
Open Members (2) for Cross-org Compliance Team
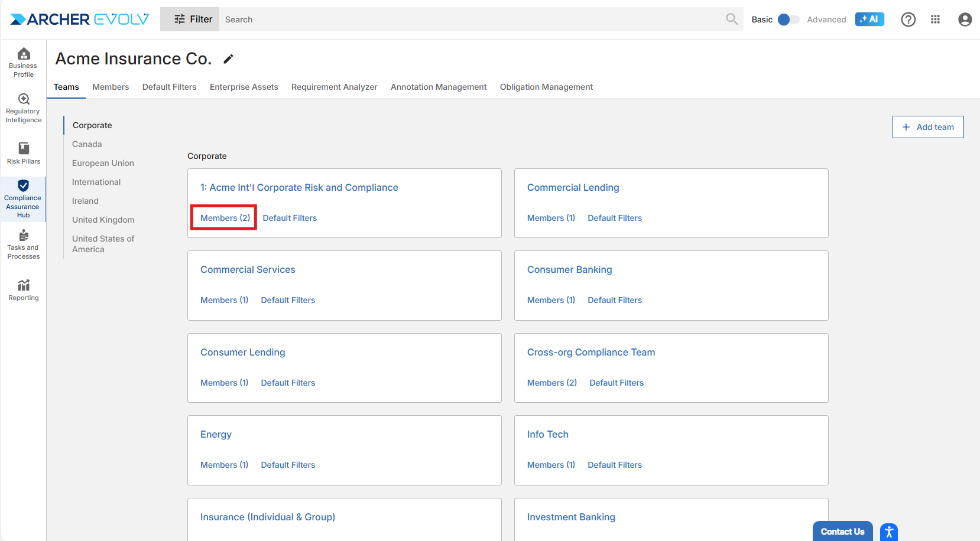[551, 383]
